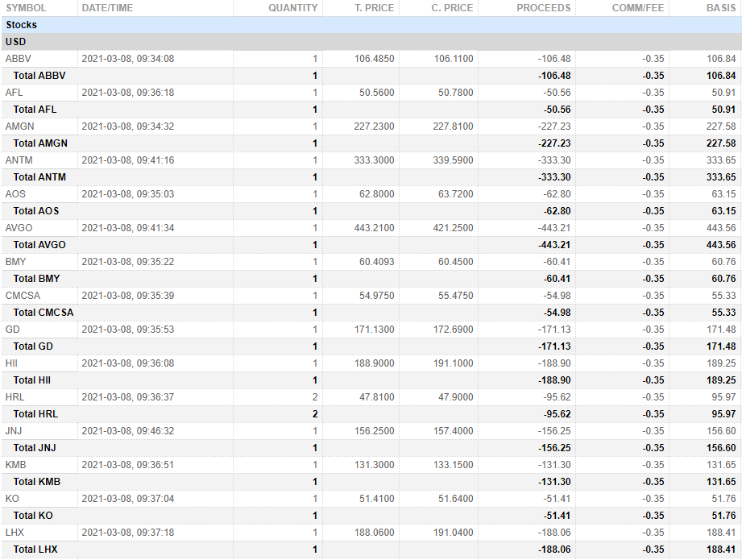The image size is (742, 560).
Task: Click the Total KO row label
Action: click(33, 516)
